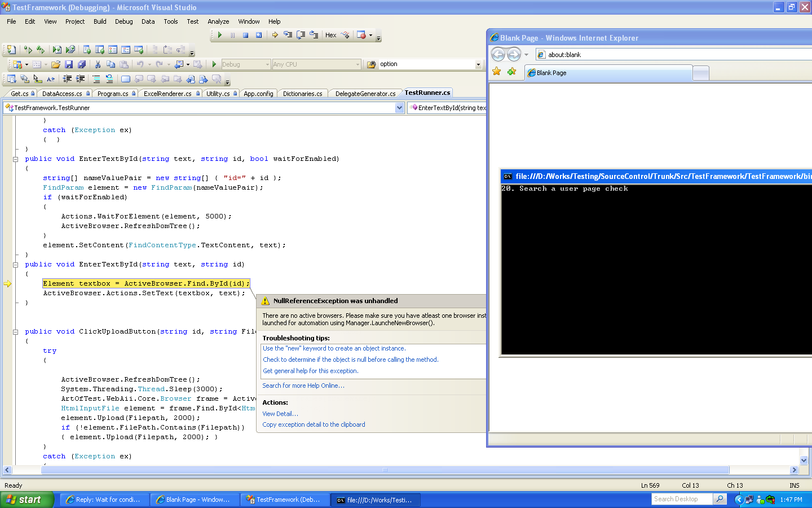
Task: Click the Cut scissors icon
Action: pyautogui.click(x=98, y=64)
